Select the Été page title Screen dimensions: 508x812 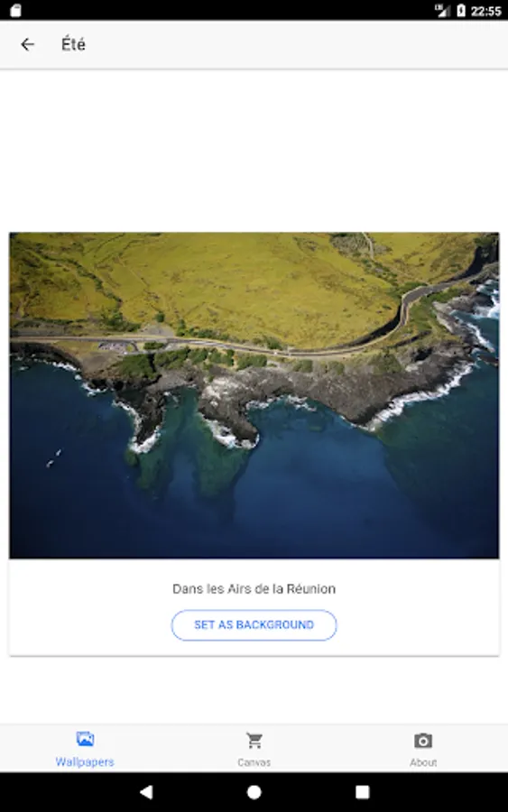(73, 44)
